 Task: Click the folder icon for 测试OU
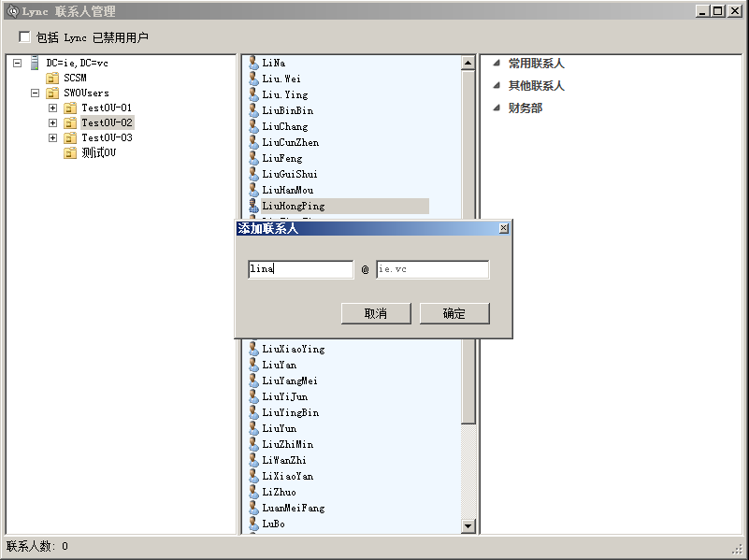tap(70, 153)
